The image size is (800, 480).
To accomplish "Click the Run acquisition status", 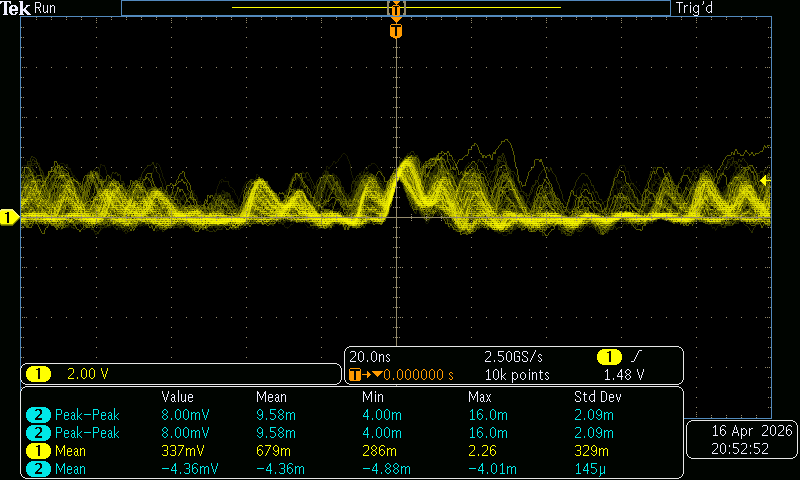I will tap(45, 8).
